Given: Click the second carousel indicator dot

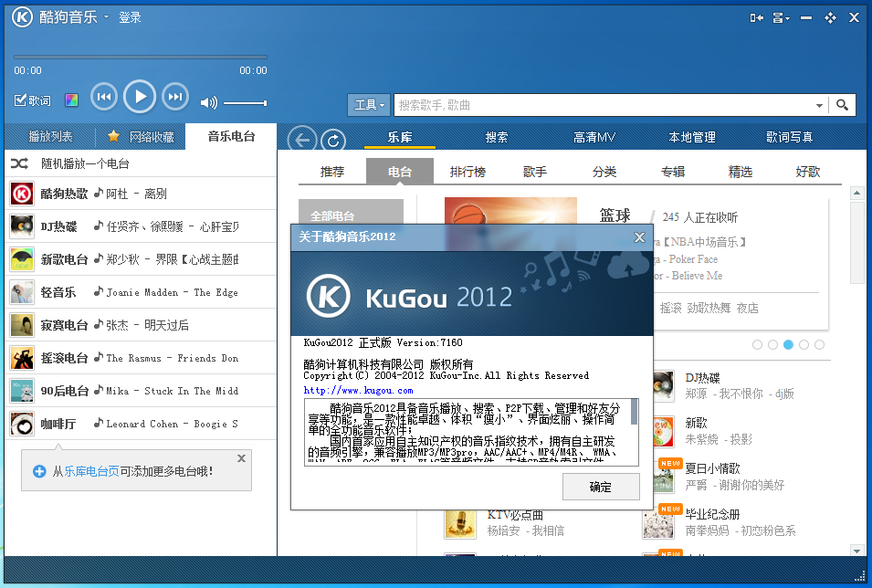Looking at the screenshot, I should click(x=772, y=345).
